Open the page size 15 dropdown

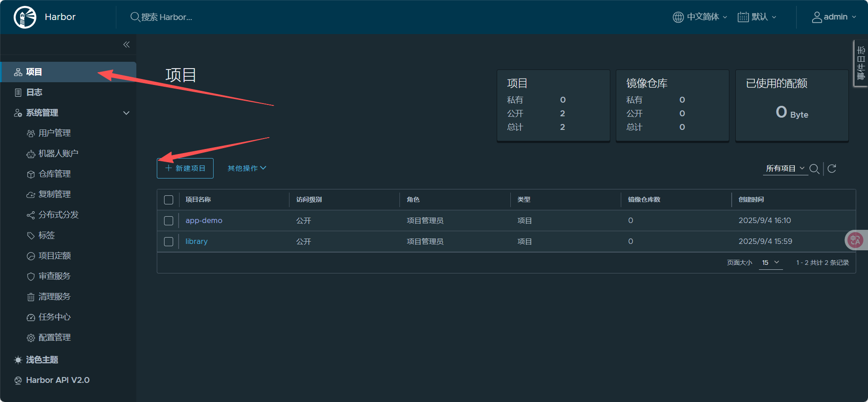pyautogui.click(x=771, y=263)
